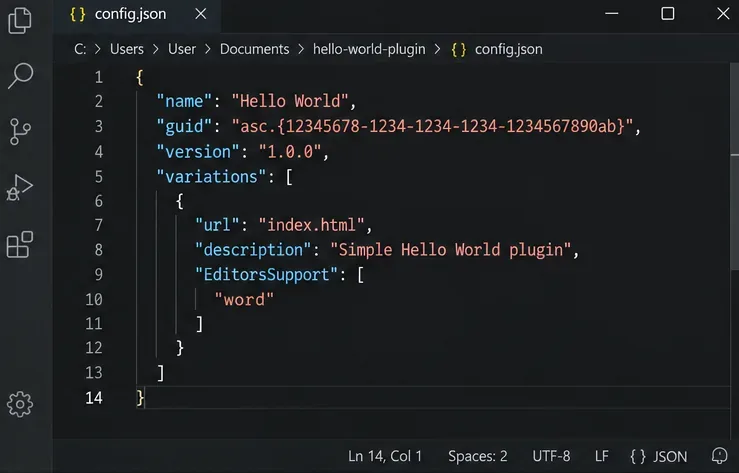Click the User breadcrumb segment
Screen dimensions: 739x473
(x=182, y=49)
